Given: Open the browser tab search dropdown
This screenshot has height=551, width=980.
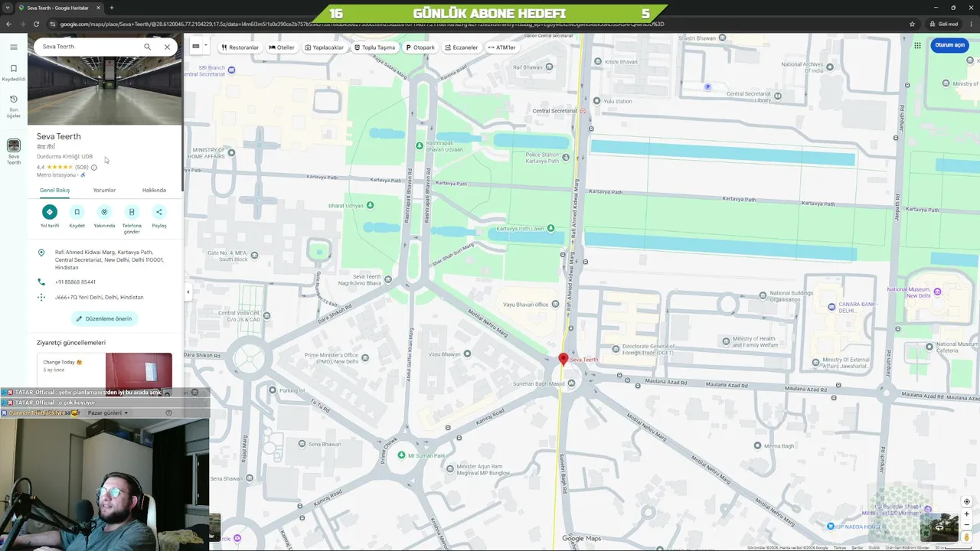Looking at the screenshot, I should [8, 8].
